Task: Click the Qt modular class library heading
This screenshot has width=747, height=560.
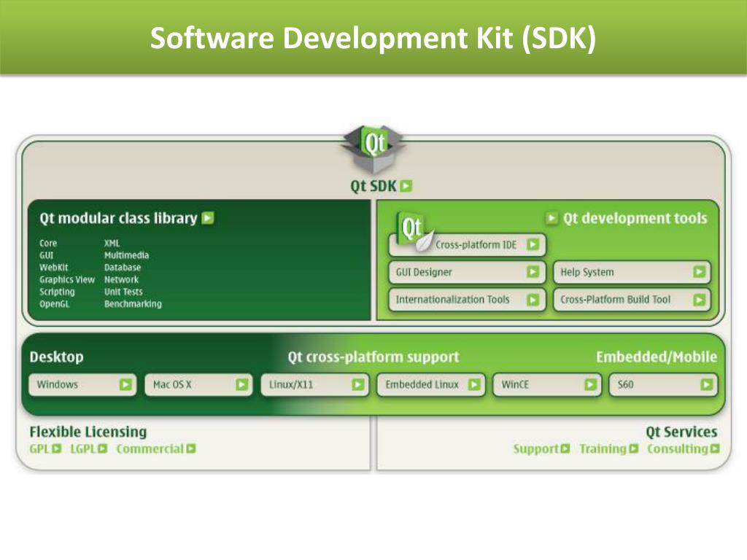Action: (118, 218)
